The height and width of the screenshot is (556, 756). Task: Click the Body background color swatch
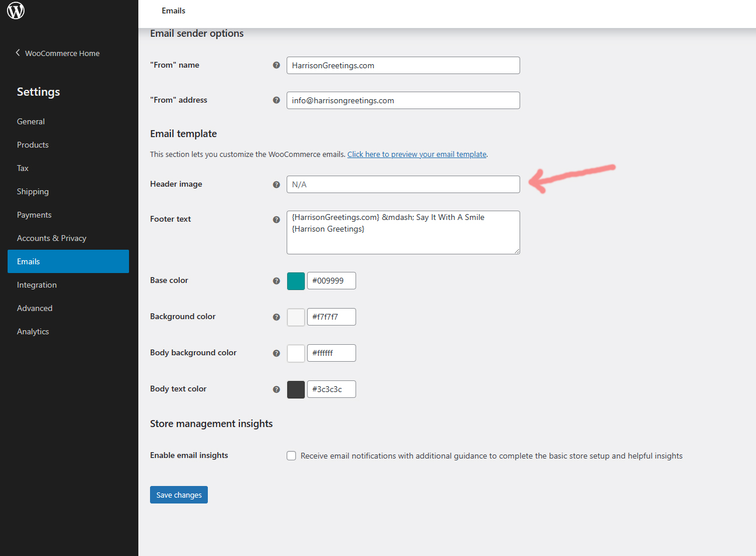(296, 353)
